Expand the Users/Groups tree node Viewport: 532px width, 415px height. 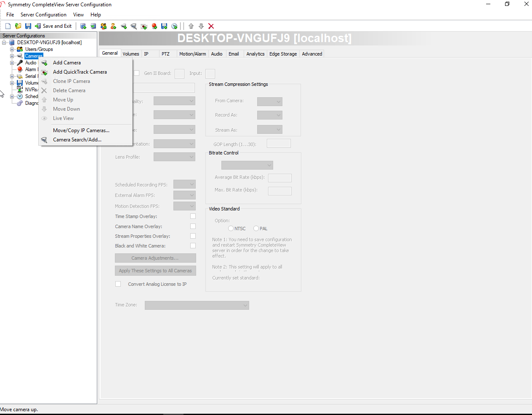(12, 49)
